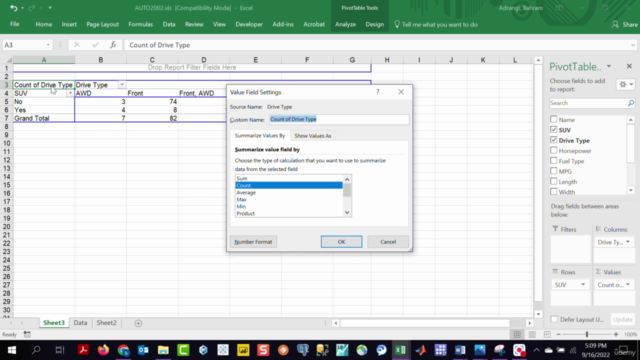
Task: Click the macro record icon in status bar
Action: (x=27, y=334)
